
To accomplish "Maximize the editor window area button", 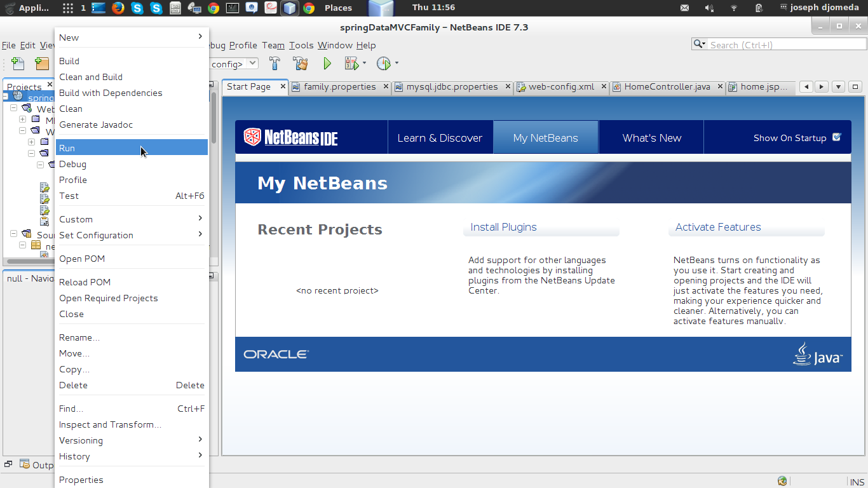I will coord(855,87).
